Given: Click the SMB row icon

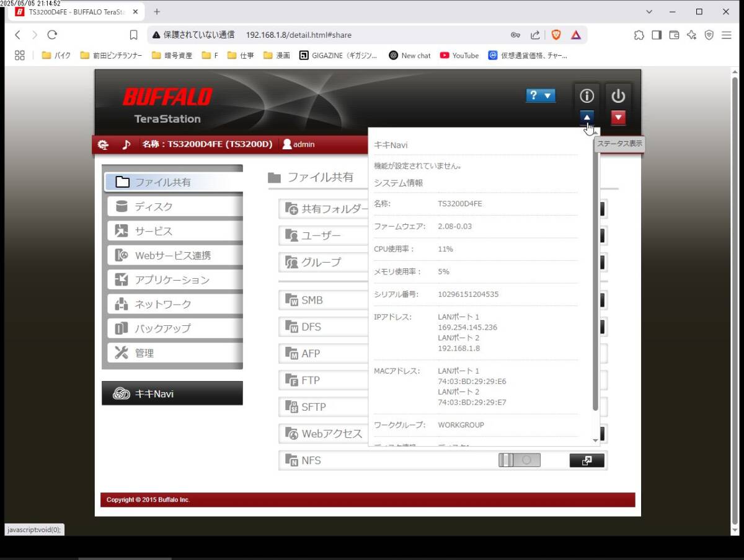Looking at the screenshot, I should click(x=291, y=300).
